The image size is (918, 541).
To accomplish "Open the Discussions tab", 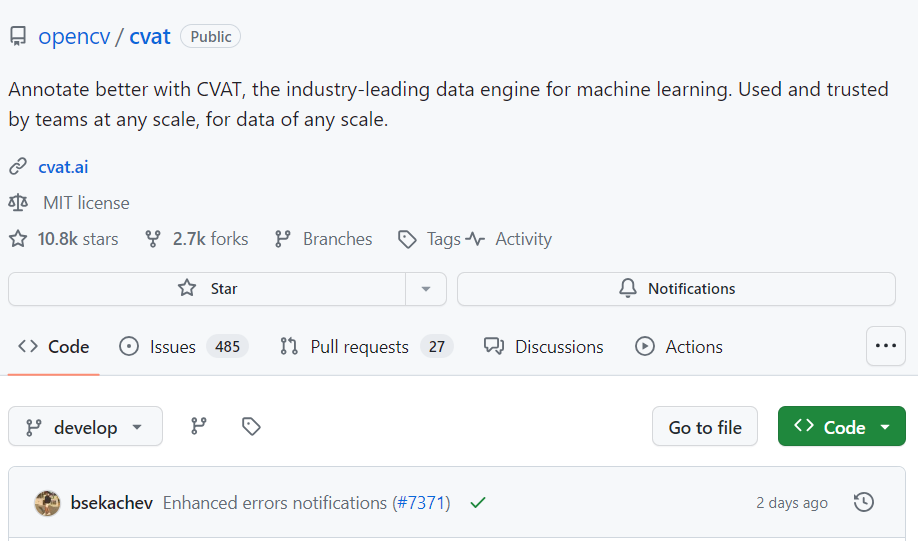I will pyautogui.click(x=543, y=347).
